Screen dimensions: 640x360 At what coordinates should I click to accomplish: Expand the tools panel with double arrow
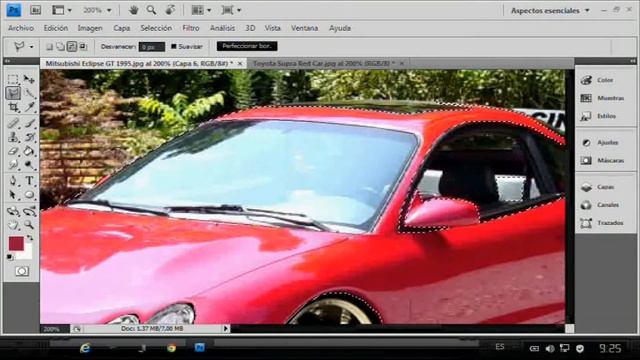tap(7, 61)
